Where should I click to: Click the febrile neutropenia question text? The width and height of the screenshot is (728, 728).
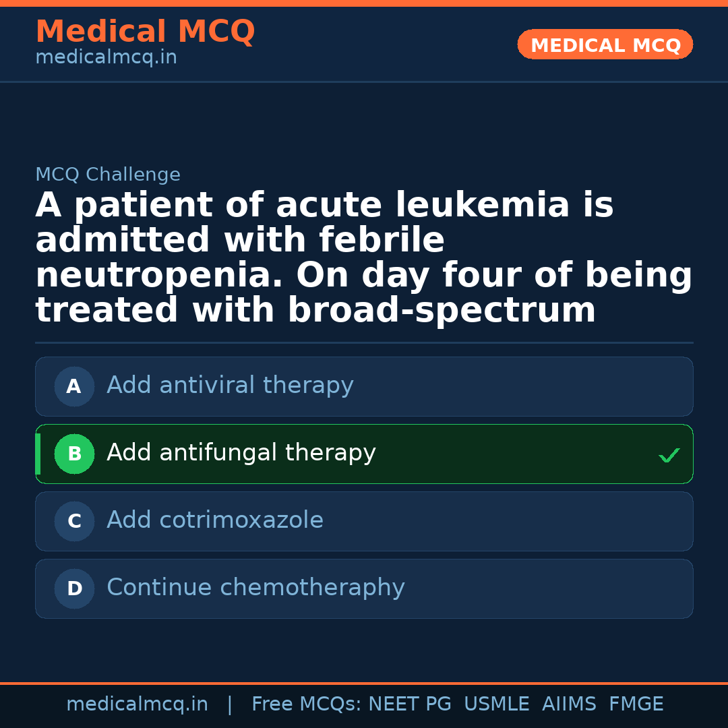pos(364,258)
